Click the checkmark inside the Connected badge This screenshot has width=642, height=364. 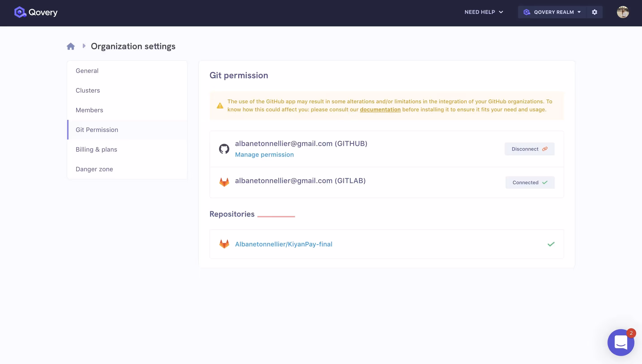(545, 182)
